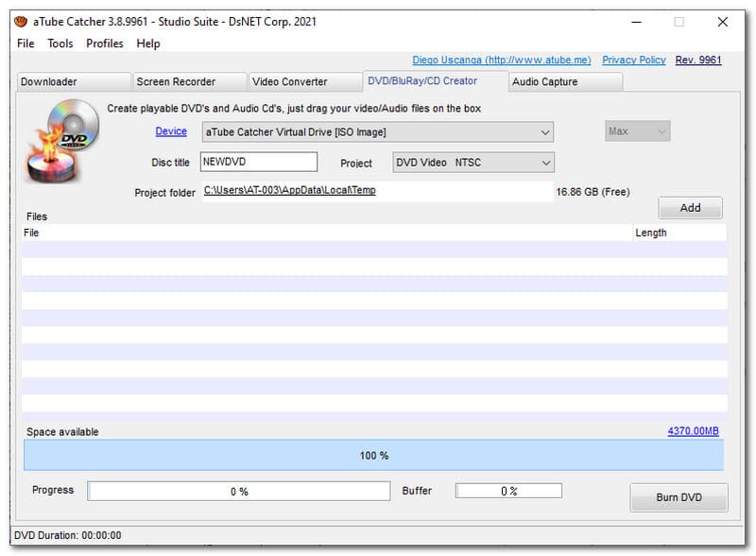
Task: Switch to the Video Converter tab
Action: click(305, 81)
